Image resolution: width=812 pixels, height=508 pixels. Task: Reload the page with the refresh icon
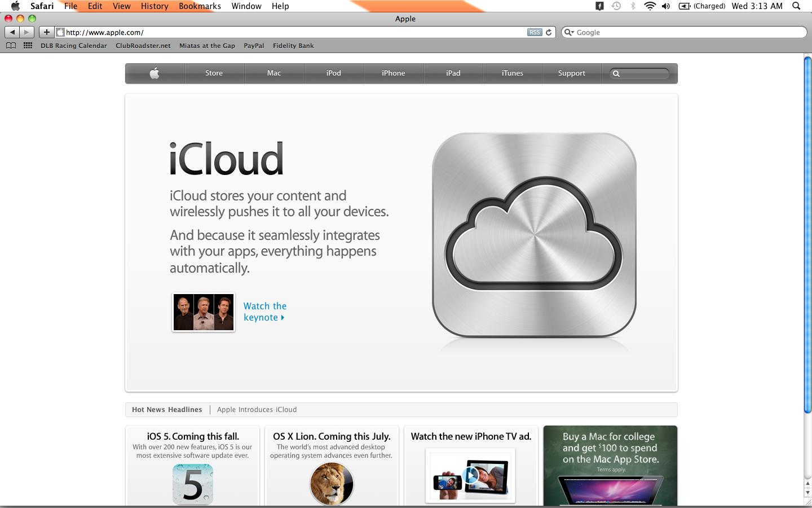point(549,32)
